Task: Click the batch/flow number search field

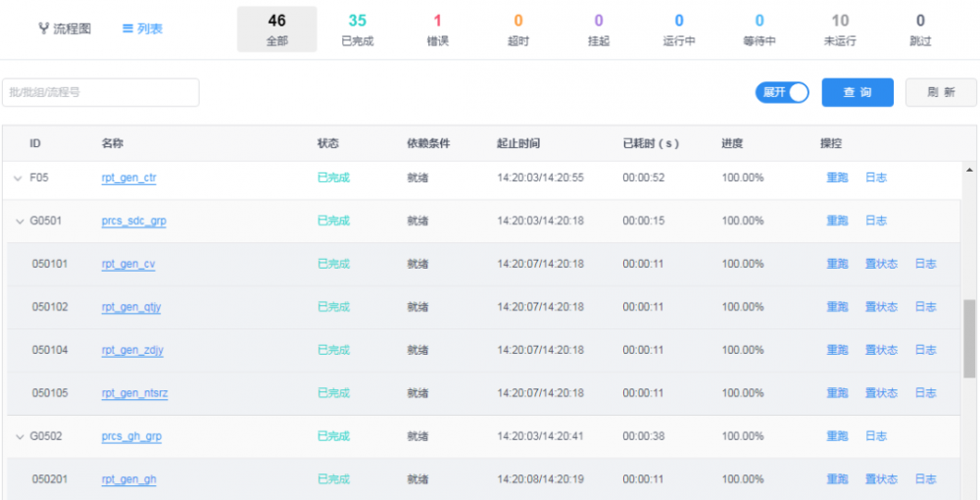Action: click(x=101, y=92)
